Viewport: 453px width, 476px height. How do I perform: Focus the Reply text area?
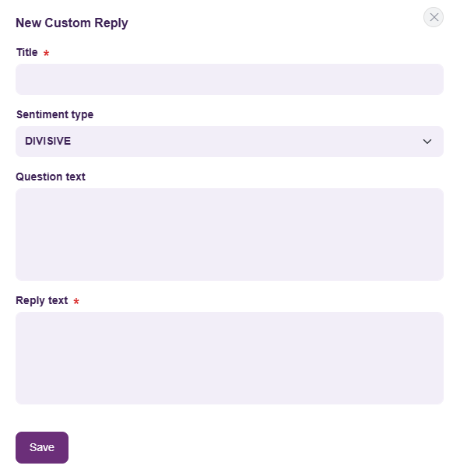(x=230, y=358)
